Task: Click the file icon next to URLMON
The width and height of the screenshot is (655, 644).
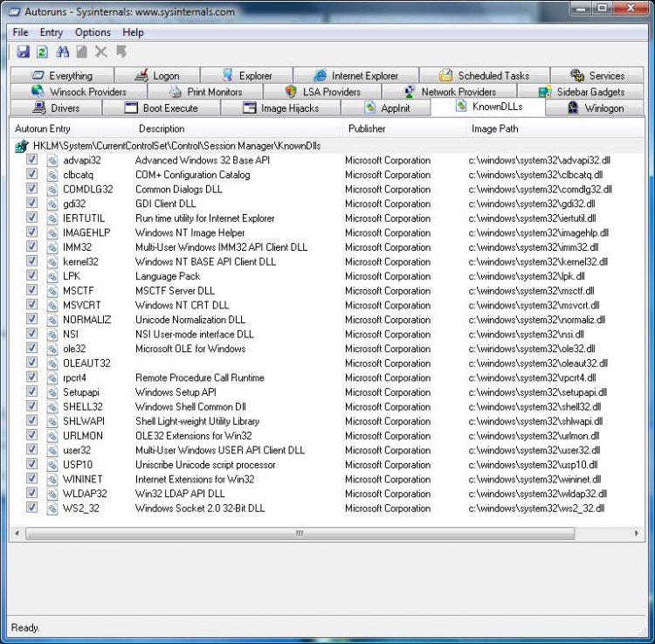Action: (52, 436)
